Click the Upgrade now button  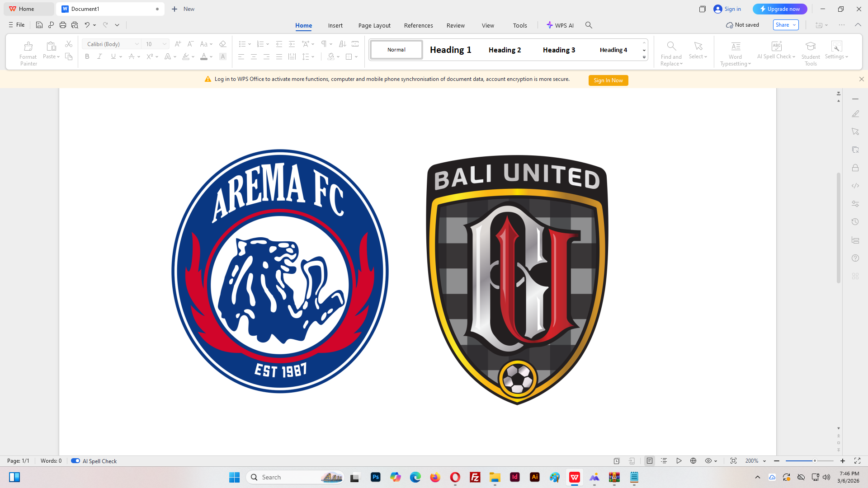[x=780, y=9]
